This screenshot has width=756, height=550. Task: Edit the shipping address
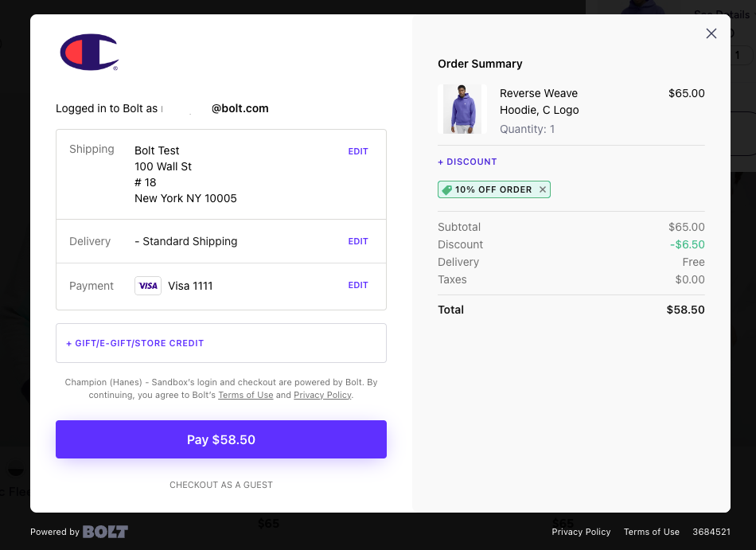tap(358, 151)
